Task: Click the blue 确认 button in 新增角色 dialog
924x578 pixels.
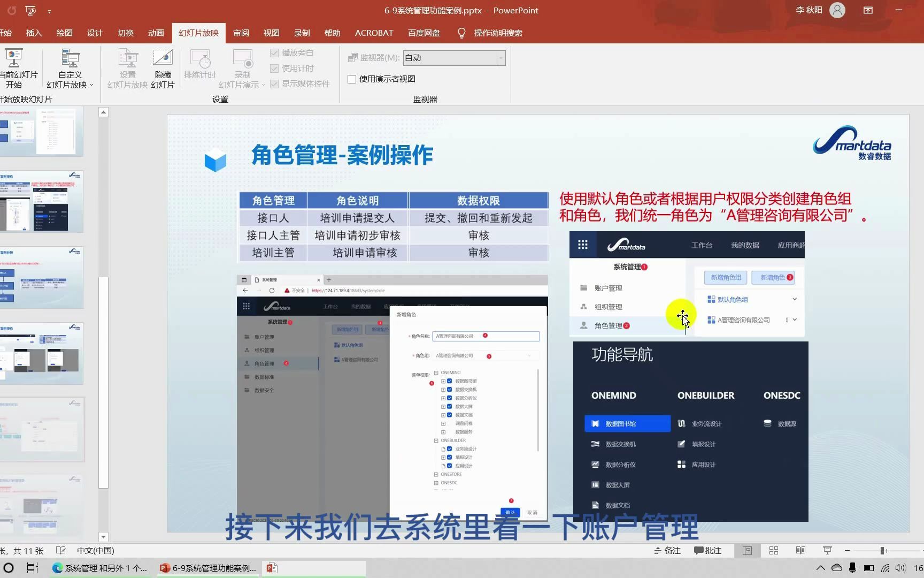Action: pyautogui.click(x=510, y=512)
